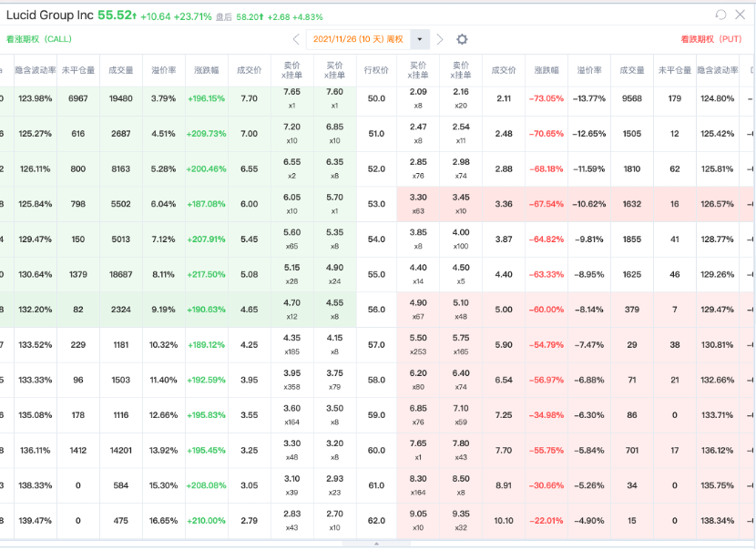Click the put ask quote 9.35 x32

coord(461,521)
